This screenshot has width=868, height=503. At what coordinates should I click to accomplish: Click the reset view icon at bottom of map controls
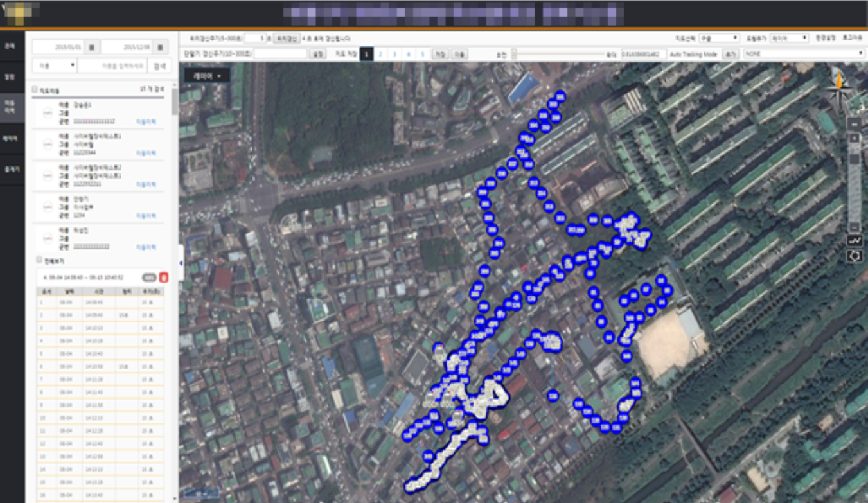854,256
